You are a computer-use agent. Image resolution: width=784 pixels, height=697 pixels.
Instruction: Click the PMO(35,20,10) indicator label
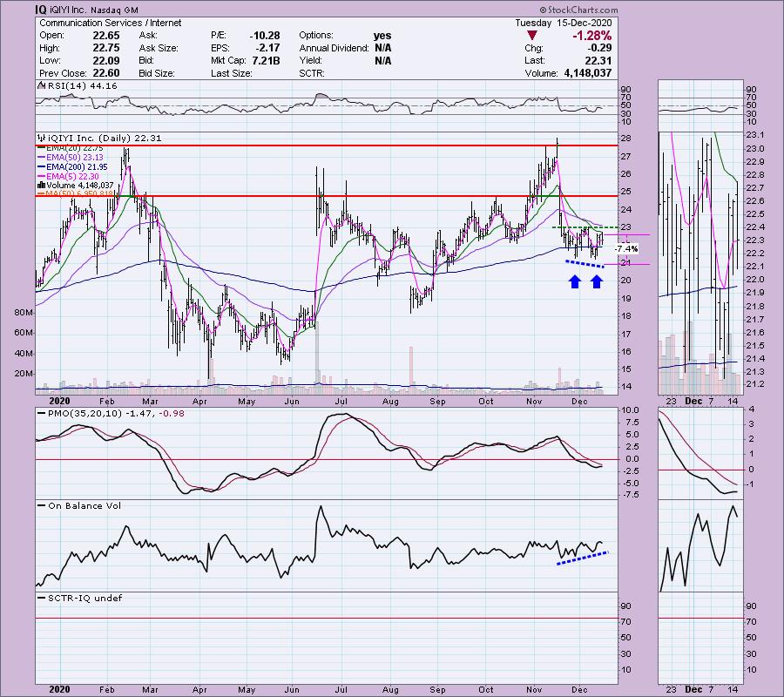pyautogui.click(x=84, y=414)
